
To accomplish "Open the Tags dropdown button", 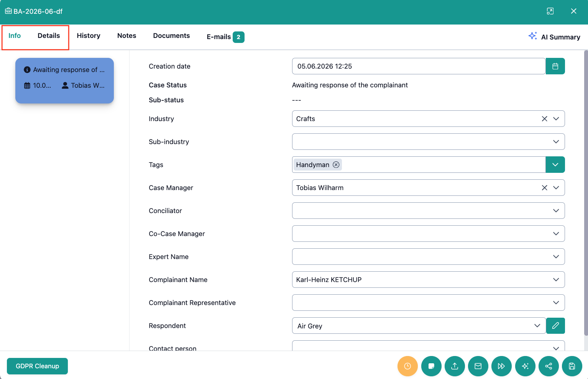I will 555,165.
